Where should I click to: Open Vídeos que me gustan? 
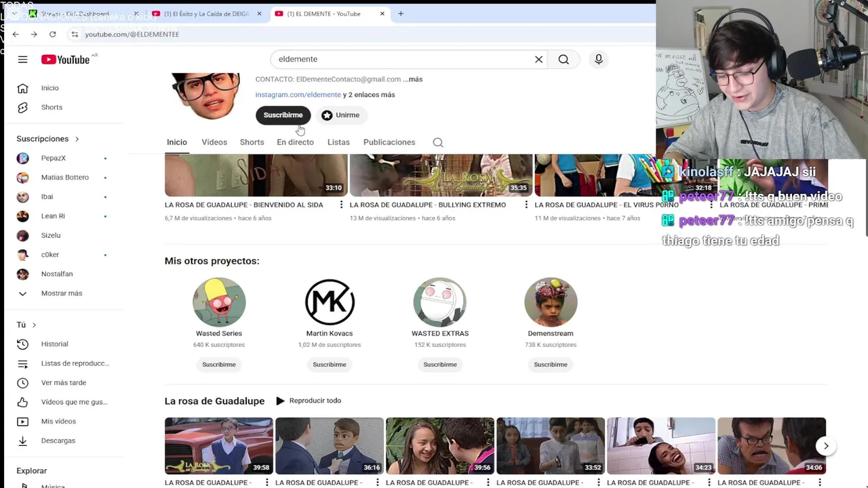(74, 402)
